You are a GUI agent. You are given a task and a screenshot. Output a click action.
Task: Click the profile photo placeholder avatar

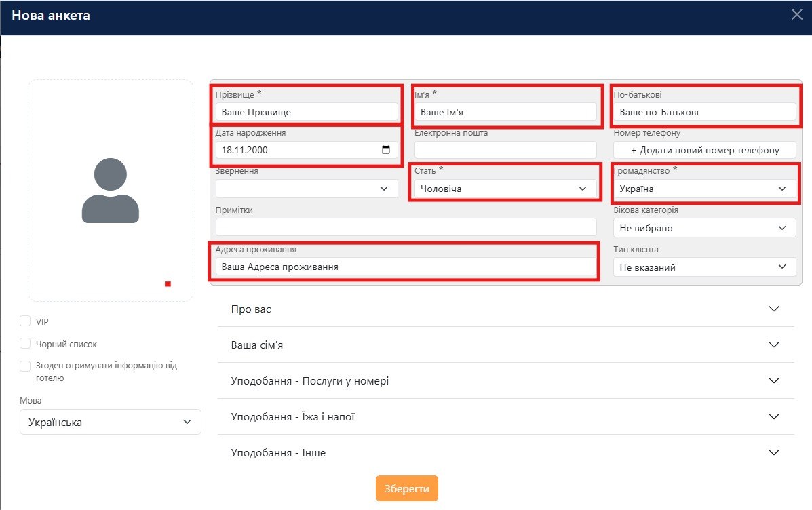tap(111, 191)
